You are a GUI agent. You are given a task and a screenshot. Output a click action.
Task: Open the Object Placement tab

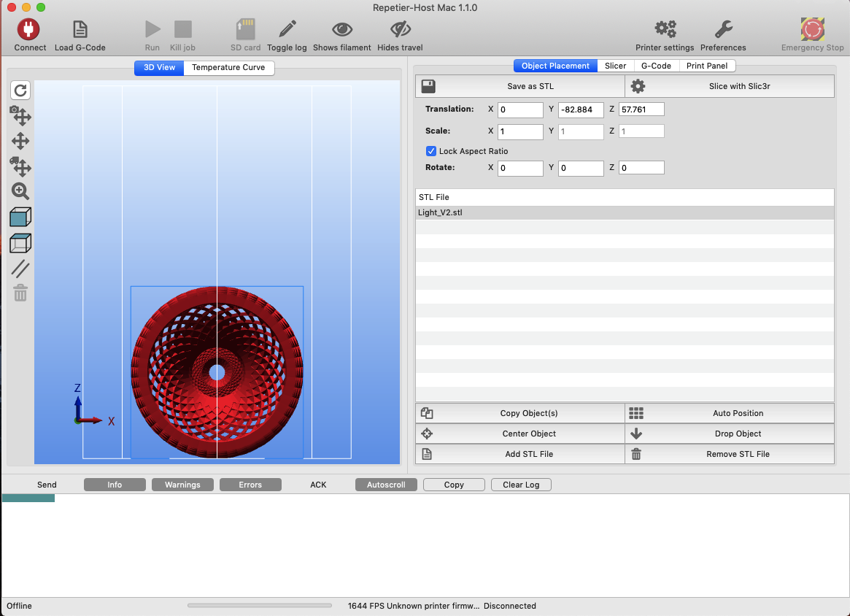[556, 66]
